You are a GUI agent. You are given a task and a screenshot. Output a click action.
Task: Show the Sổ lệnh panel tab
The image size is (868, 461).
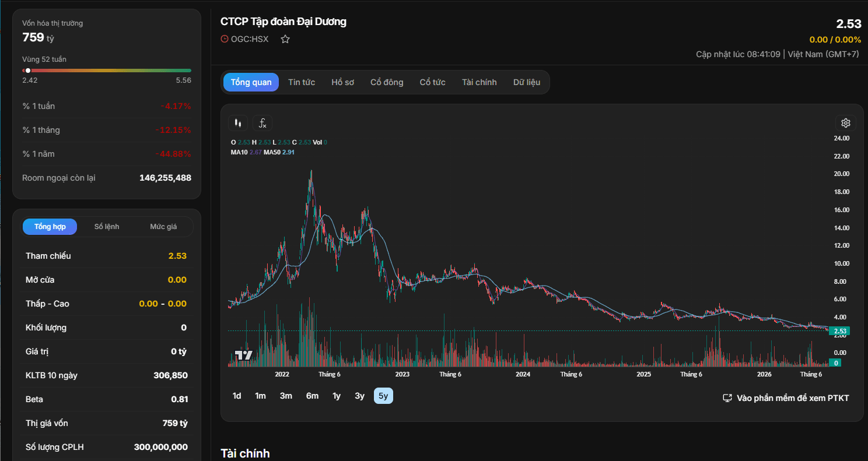[107, 227]
